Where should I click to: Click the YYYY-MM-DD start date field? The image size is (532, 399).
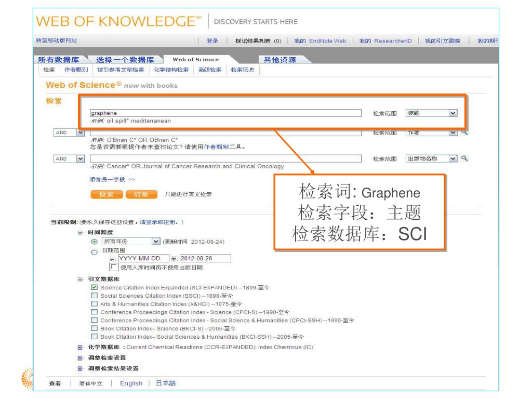pyautogui.click(x=143, y=258)
